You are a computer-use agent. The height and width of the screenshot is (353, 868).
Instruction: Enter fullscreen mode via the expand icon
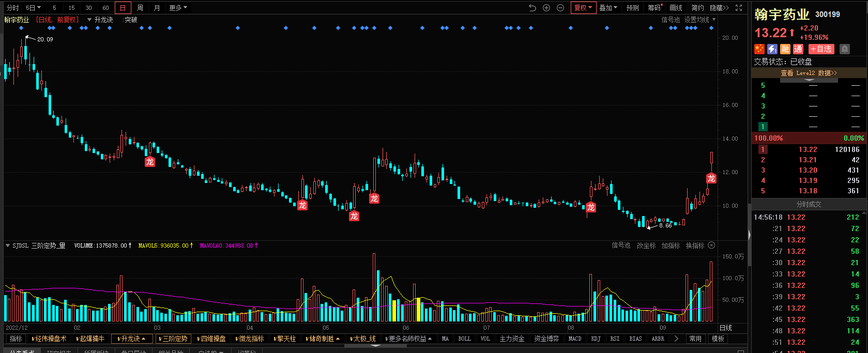tap(739, 8)
